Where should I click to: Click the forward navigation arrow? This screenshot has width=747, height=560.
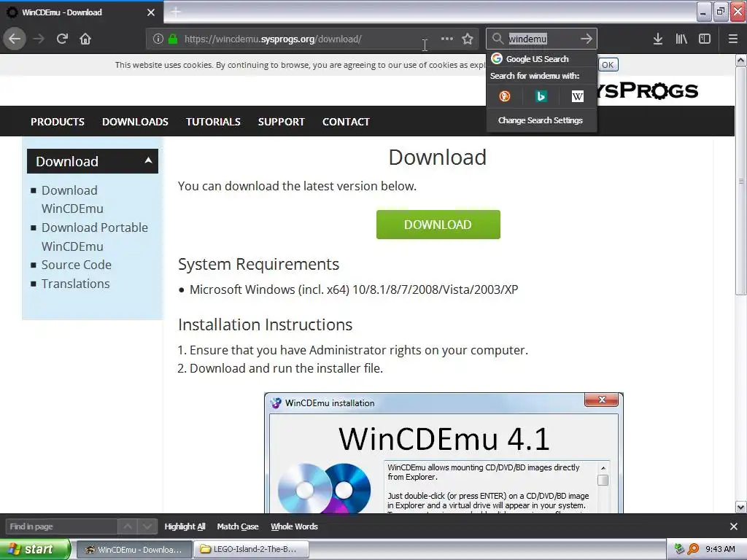pos(39,39)
